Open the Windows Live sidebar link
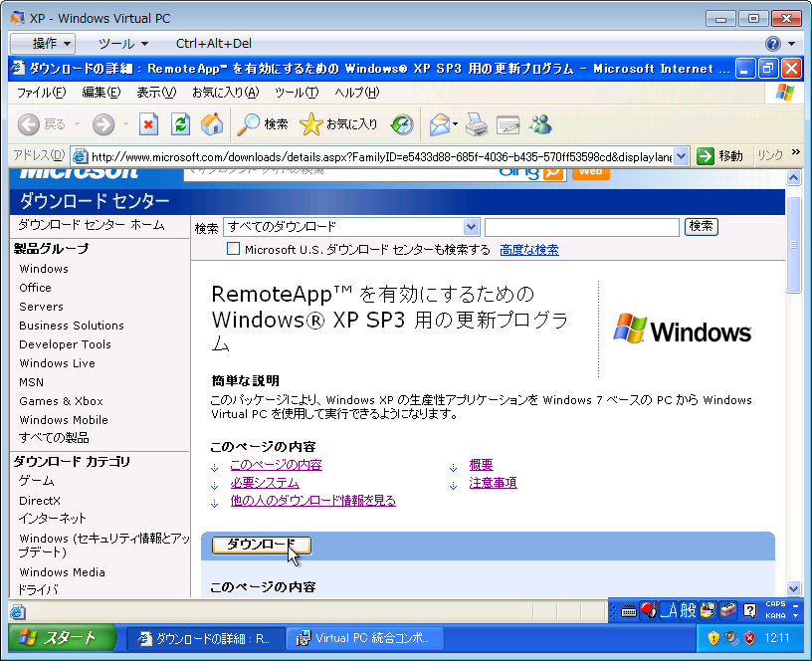The height and width of the screenshot is (661, 812). pos(58,363)
